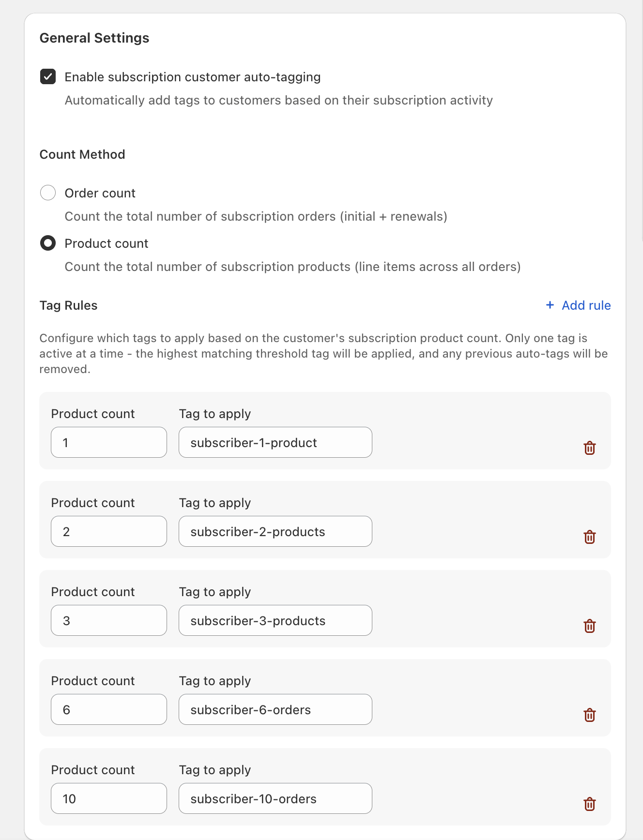Click the plus icon beside Add rule
The width and height of the screenshot is (643, 840).
[x=550, y=305]
